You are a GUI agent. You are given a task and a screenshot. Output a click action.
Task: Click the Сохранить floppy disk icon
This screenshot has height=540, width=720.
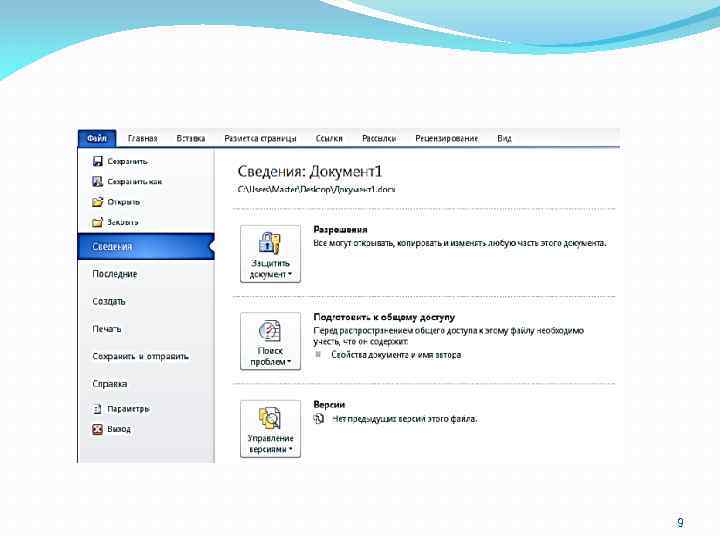coord(97,161)
